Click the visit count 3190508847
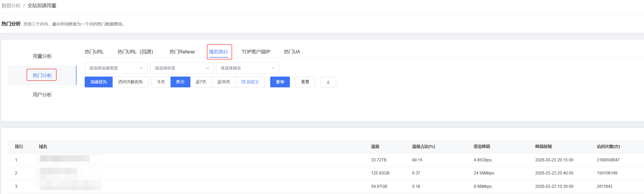Viewport: 644px width, 194px height. (608, 160)
